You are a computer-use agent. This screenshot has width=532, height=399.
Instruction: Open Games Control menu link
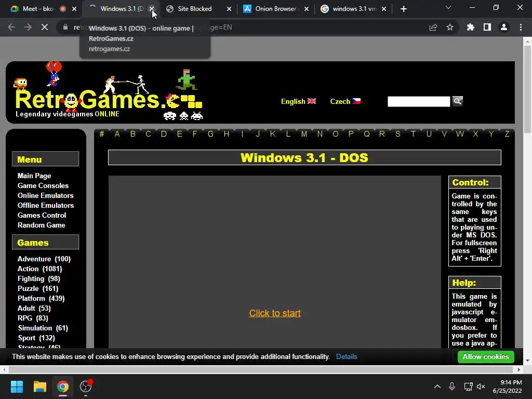coord(42,215)
